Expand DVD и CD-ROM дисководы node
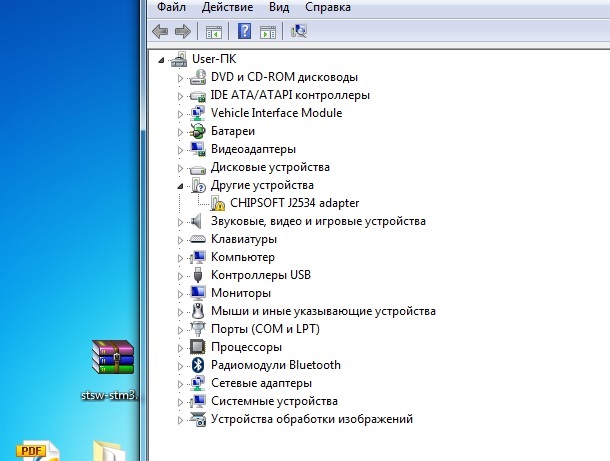The height and width of the screenshot is (461, 610). [181, 78]
